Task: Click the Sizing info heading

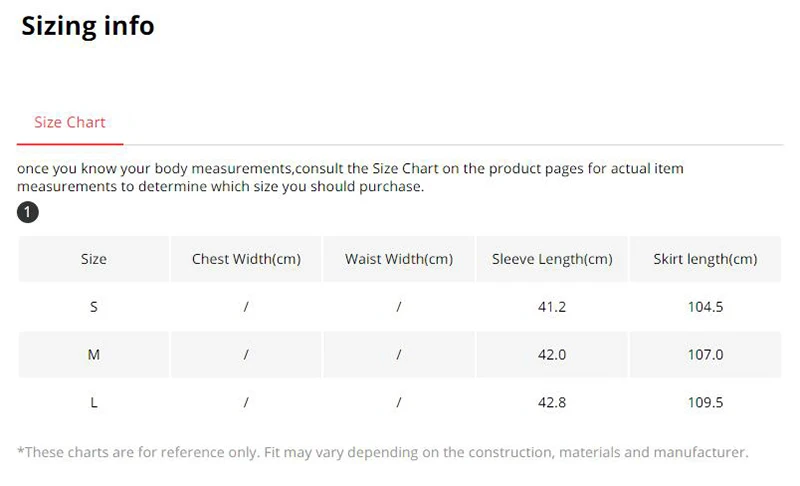Action: 88,25
